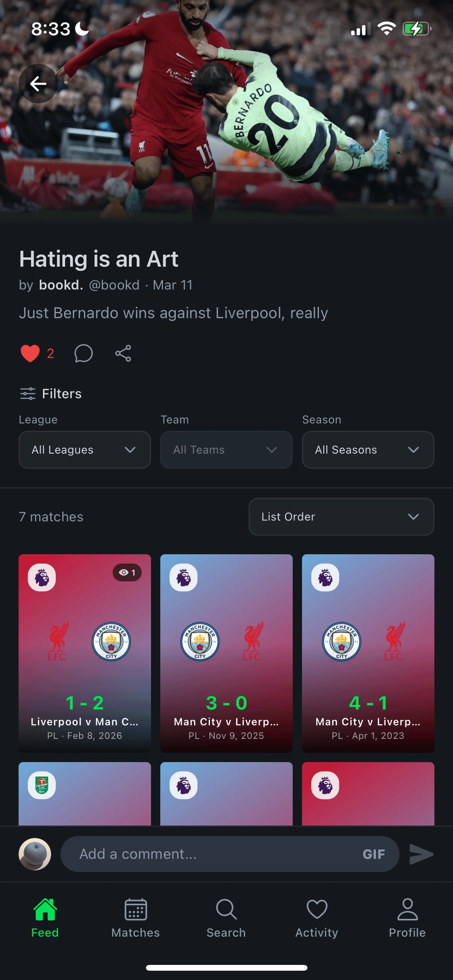
Task: Change sorting via List Order dropdown
Action: pyautogui.click(x=341, y=517)
